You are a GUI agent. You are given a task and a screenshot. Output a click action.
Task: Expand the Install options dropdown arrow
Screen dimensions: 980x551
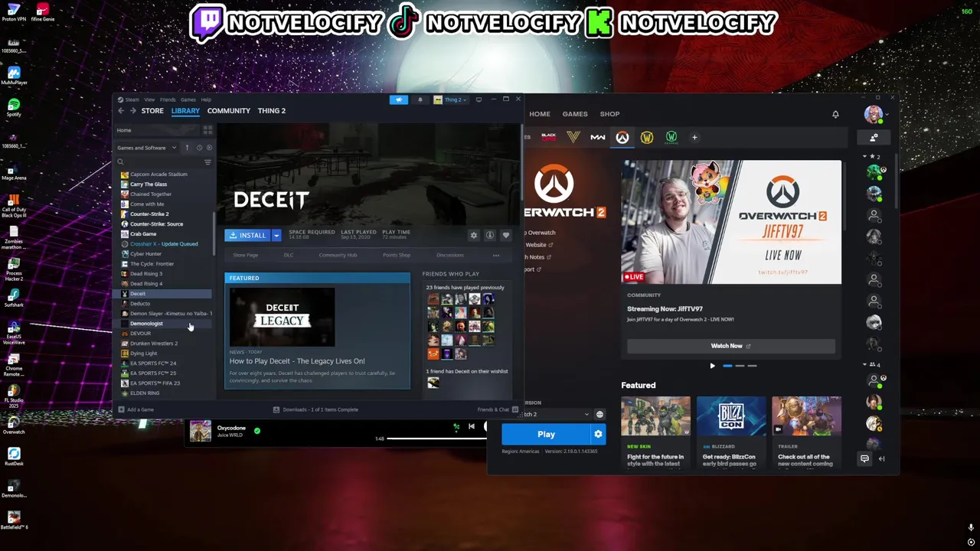[276, 236]
